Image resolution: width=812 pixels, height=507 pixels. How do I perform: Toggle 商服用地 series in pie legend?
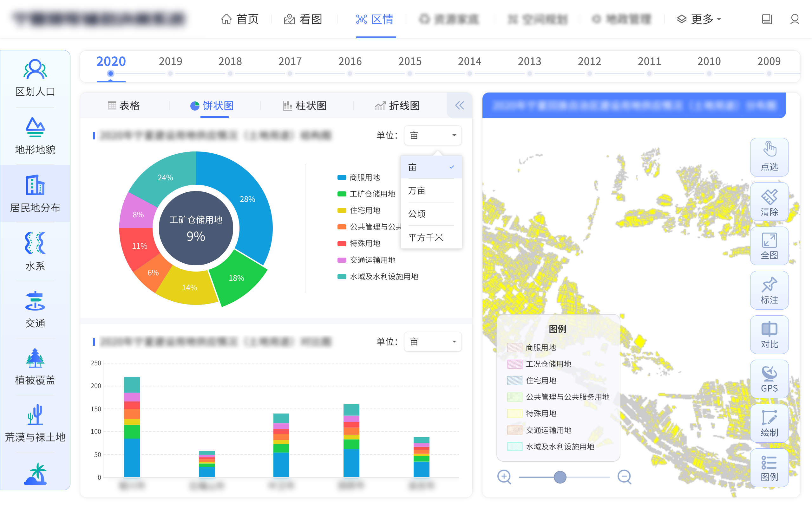point(364,177)
